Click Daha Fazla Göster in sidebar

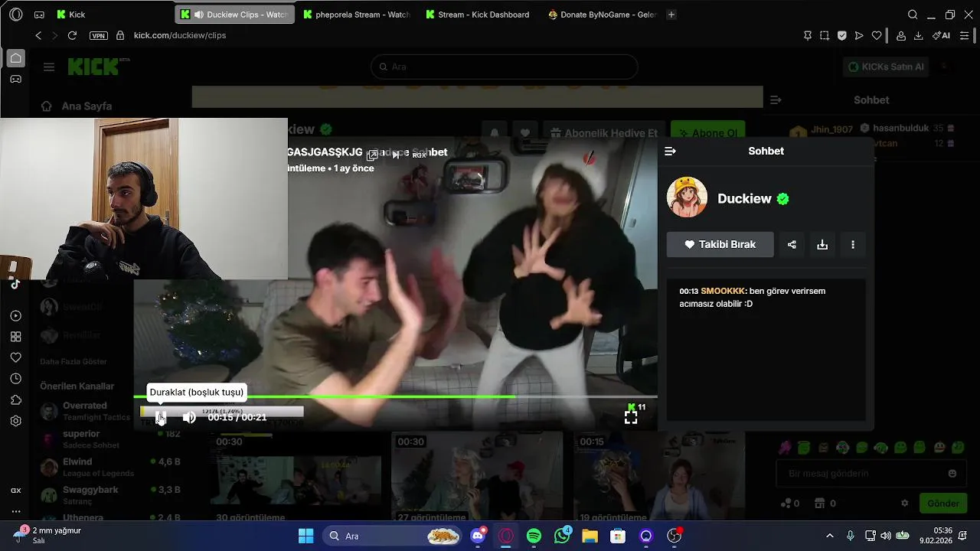coord(73,361)
